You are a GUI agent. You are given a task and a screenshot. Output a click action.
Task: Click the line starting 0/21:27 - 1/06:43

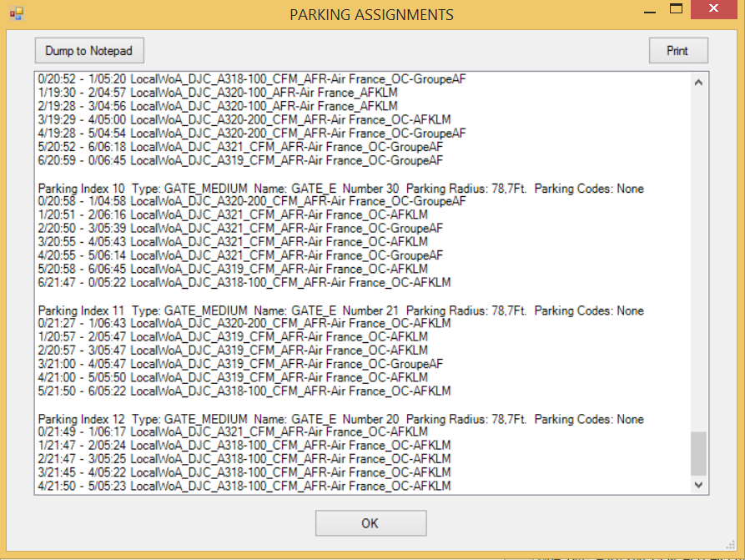click(x=244, y=323)
